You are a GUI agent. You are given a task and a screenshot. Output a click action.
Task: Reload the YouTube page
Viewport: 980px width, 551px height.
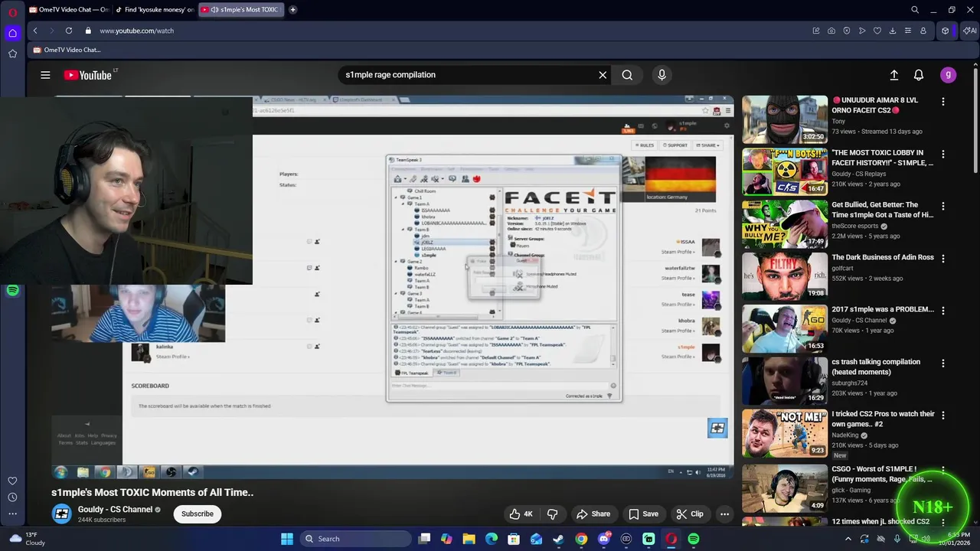[x=69, y=31]
